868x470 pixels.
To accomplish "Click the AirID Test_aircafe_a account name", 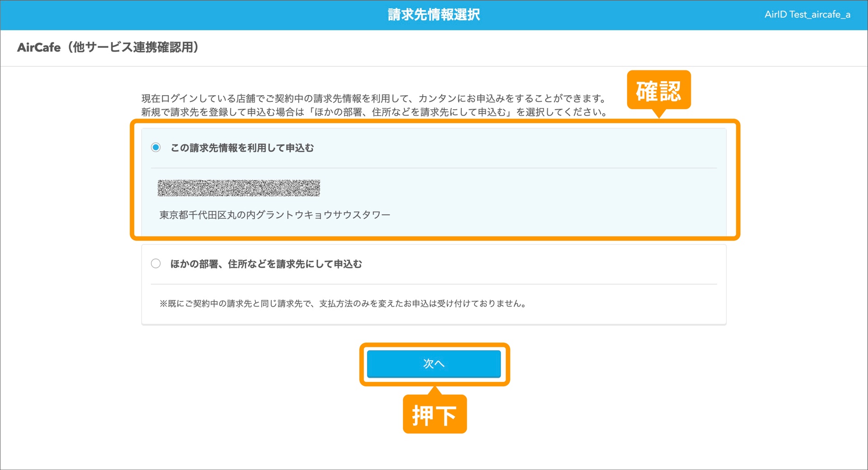I will (807, 15).
